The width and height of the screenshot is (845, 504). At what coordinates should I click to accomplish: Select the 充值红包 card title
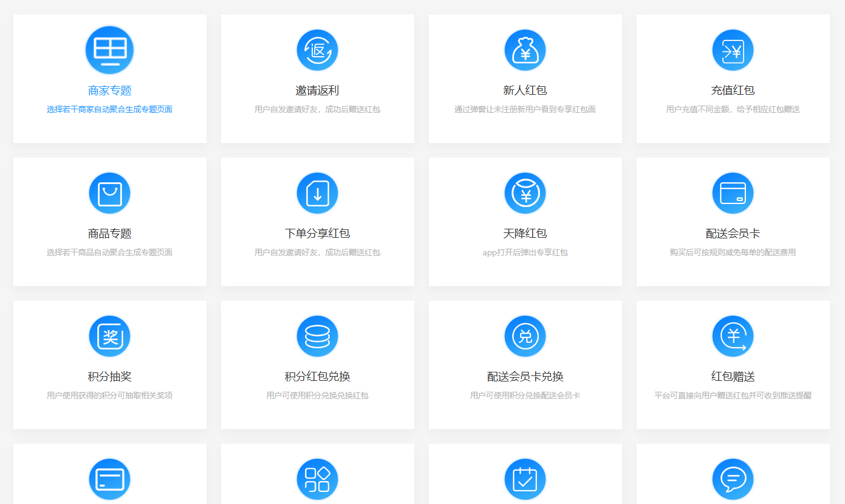[x=733, y=91]
